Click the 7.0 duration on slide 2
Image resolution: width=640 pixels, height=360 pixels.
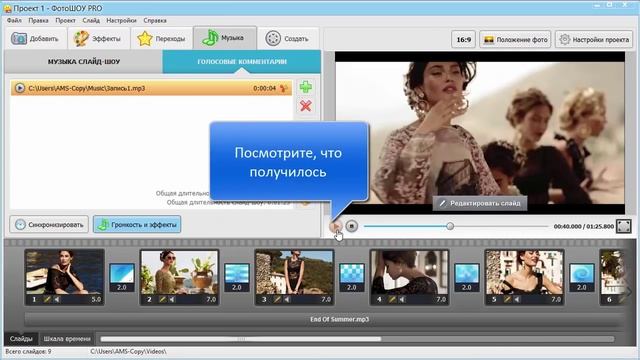coord(211,300)
